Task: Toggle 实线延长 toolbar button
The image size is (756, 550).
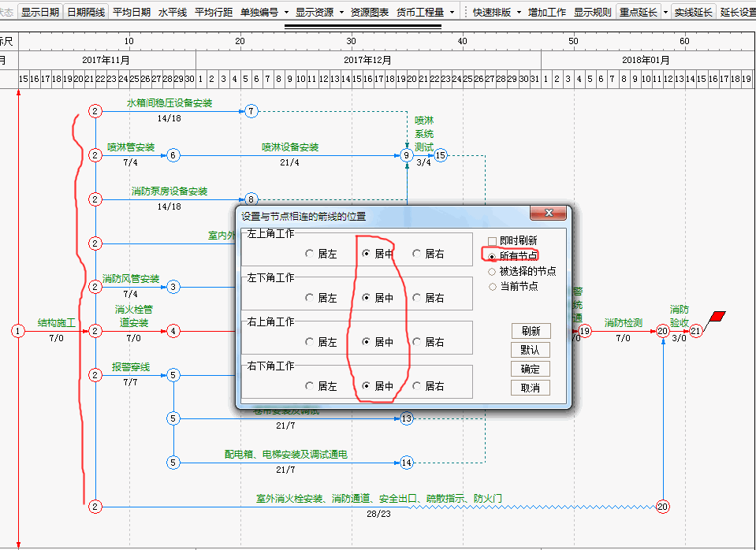Action: point(693,12)
